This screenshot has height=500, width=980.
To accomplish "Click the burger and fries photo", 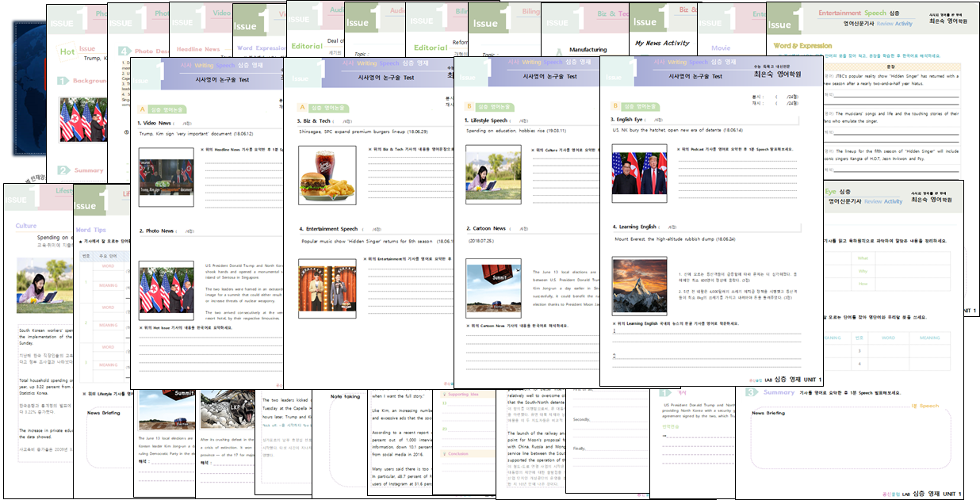I will tap(325, 174).
